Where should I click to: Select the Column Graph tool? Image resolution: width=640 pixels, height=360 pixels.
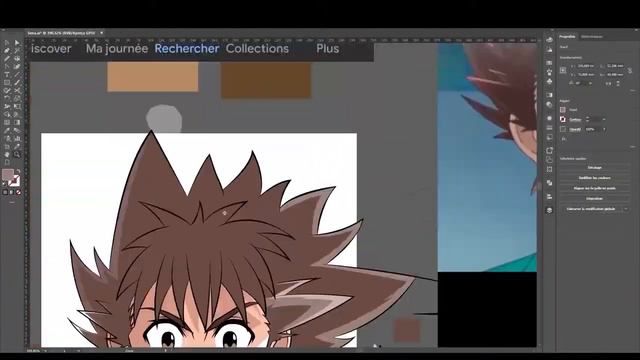(x=17, y=138)
